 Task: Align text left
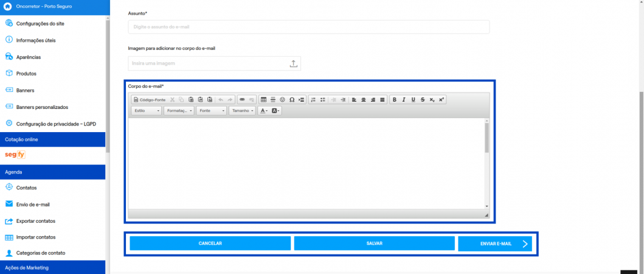tap(354, 100)
